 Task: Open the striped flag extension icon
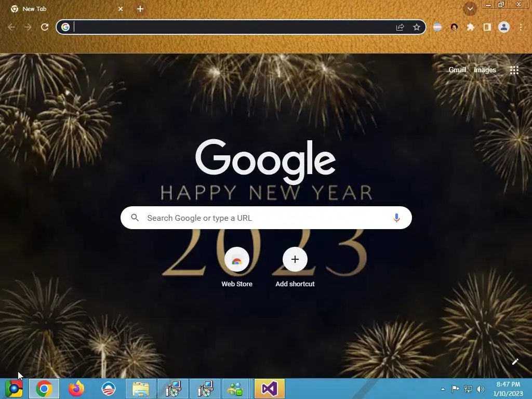[x=437, y=27]
